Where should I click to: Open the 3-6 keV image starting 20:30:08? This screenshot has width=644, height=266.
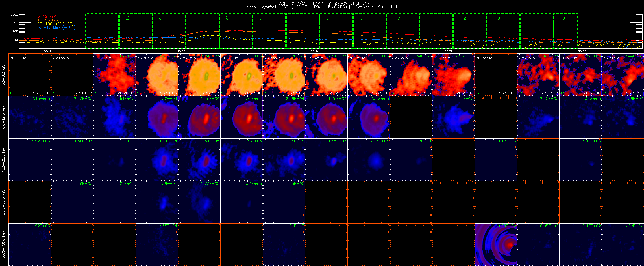point(580,75)
